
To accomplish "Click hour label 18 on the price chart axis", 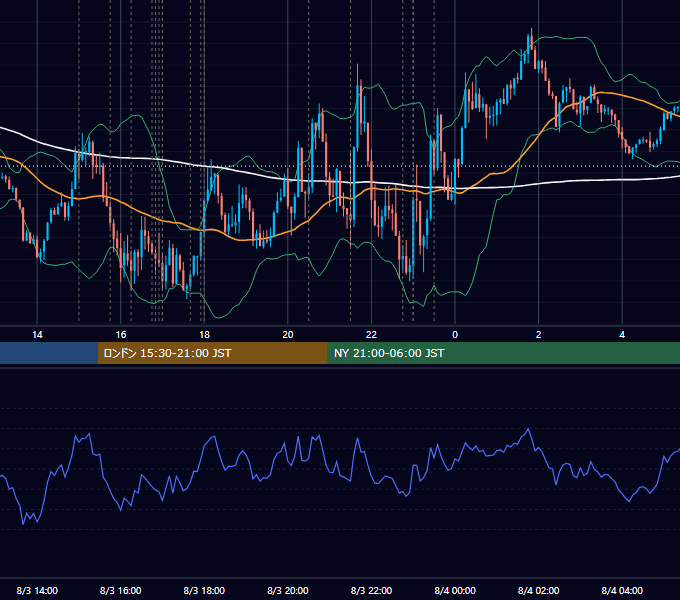I will pos(204,335).
